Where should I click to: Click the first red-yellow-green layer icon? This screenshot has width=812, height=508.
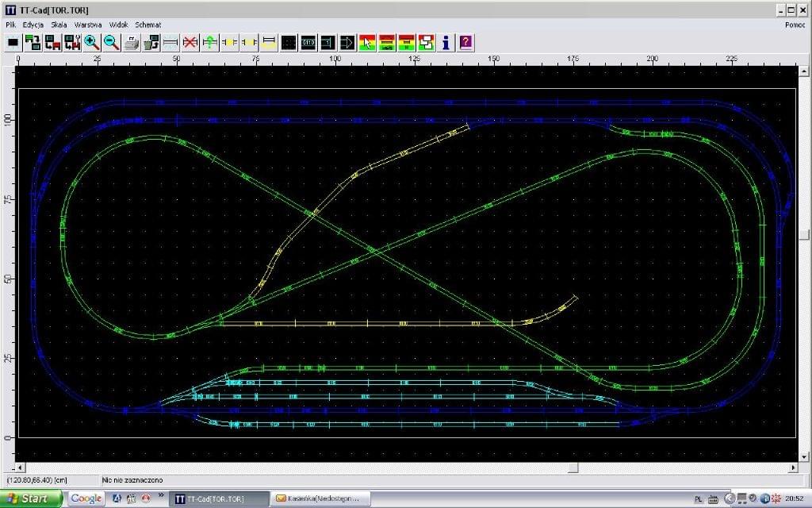click(x=387, y=43)
